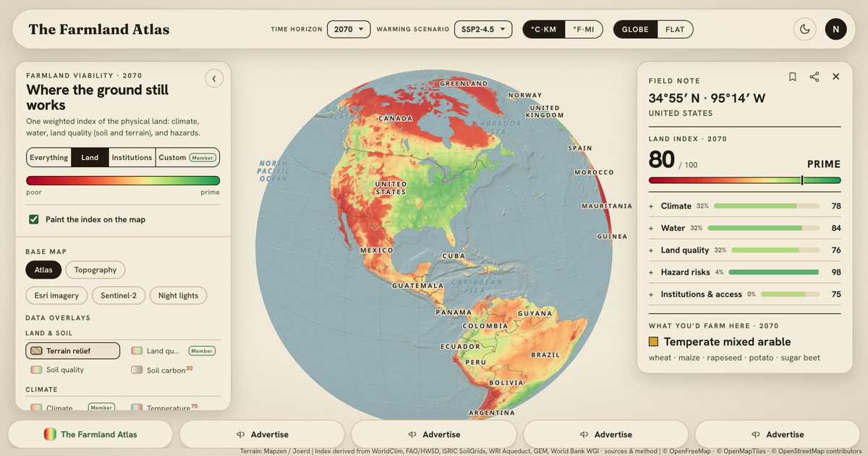Click the poor-to-prime legend gradient bar
This screenshot has height=456, width=868.
(123, 181)
